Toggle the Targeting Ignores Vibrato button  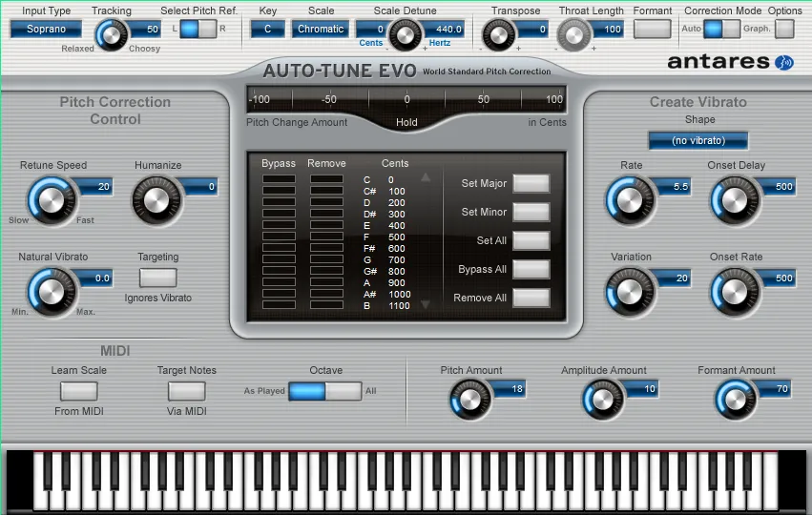coord(158,278)
